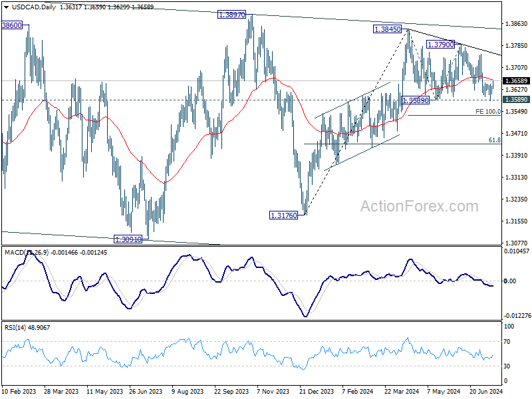532x399 pixels.
Task: Click the dropdown triangle beside USDCAD,Daily
Action: tap(7, 7)
